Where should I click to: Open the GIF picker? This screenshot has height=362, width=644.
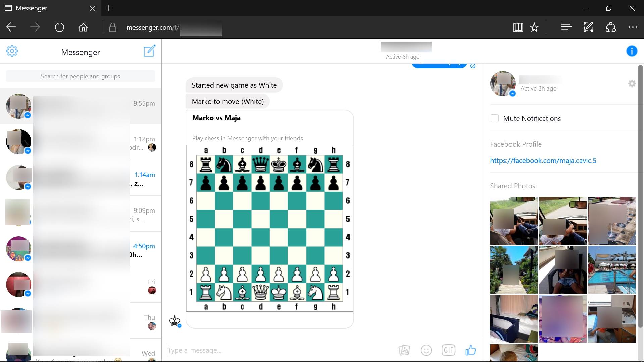click(x=448, y=350)
